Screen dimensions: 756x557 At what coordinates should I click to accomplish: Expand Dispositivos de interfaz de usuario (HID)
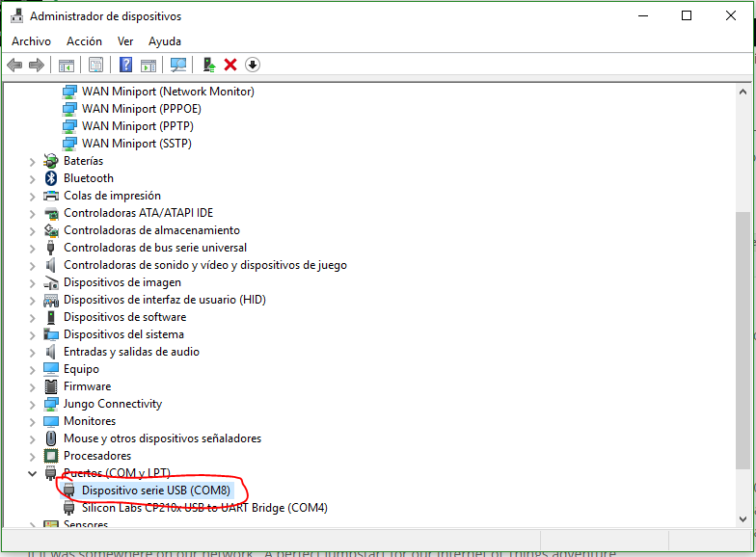(x=32, y=301)
